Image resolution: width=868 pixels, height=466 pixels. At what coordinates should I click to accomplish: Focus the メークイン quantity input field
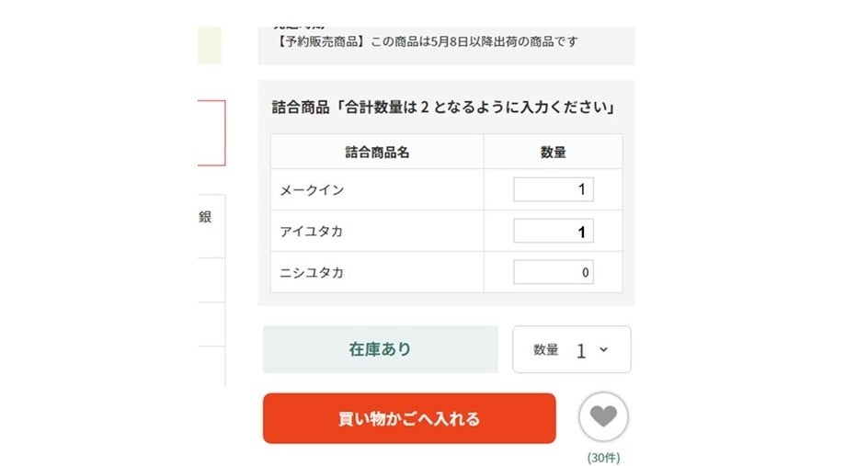553,189
